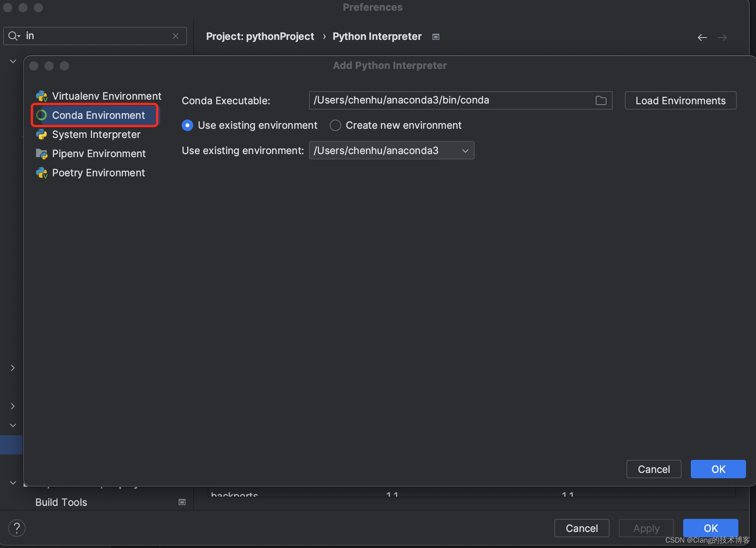
Task: Collapse the topmost Preferences tree chevron
Action: [13, 61]
